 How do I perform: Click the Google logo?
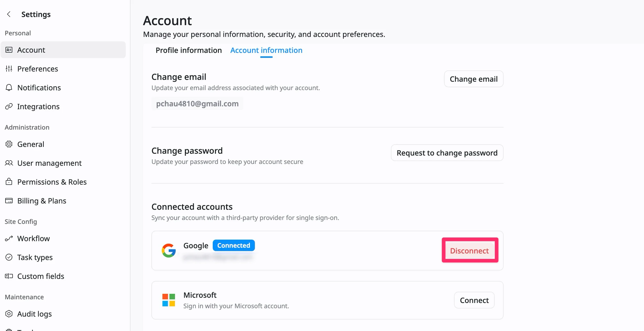[168, 251]
